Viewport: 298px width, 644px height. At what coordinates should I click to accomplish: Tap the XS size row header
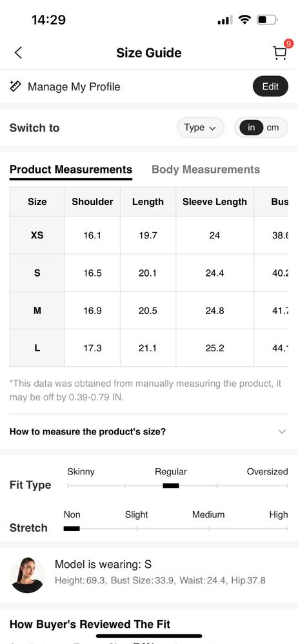click(x=37, y=235)
